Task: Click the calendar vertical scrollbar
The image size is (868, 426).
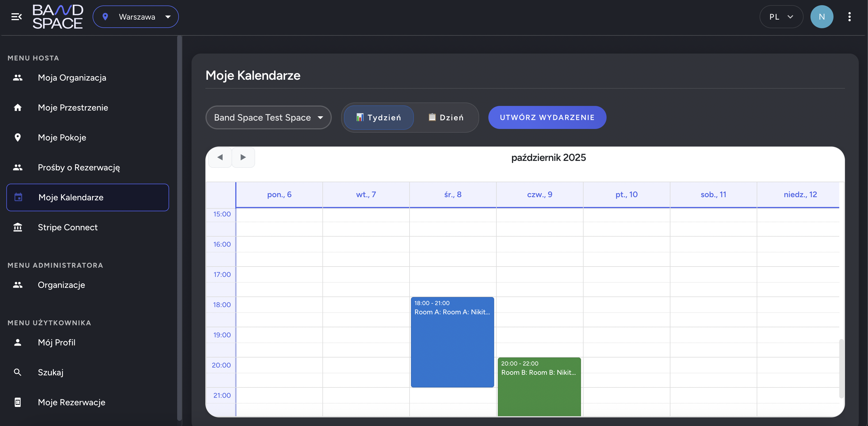Action: tap(841, 368)
